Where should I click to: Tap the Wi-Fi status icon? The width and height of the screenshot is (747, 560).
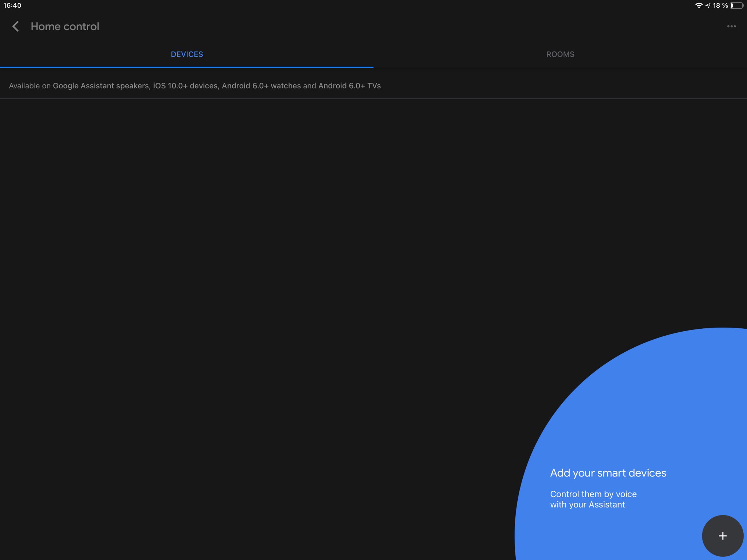tap(698, 5)
